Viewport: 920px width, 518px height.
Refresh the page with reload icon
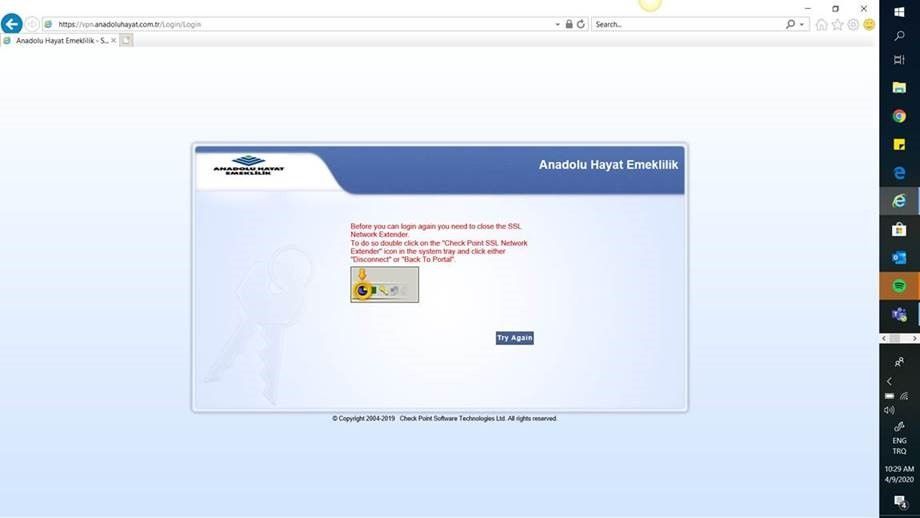[581, 24]
